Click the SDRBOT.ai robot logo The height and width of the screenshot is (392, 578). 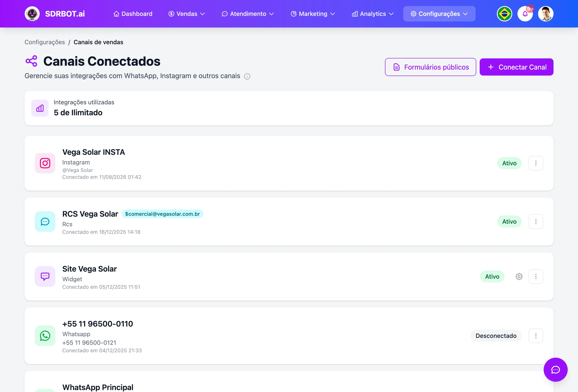32,14
